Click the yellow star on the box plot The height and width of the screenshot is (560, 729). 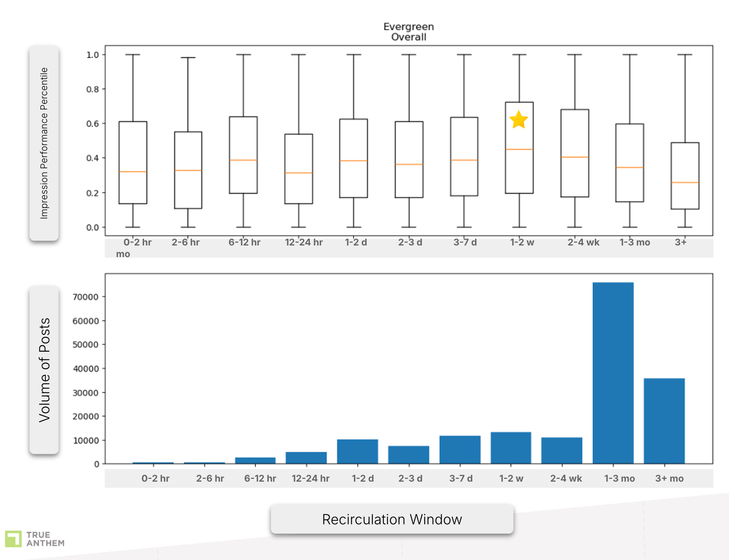(x=518, y=120)
